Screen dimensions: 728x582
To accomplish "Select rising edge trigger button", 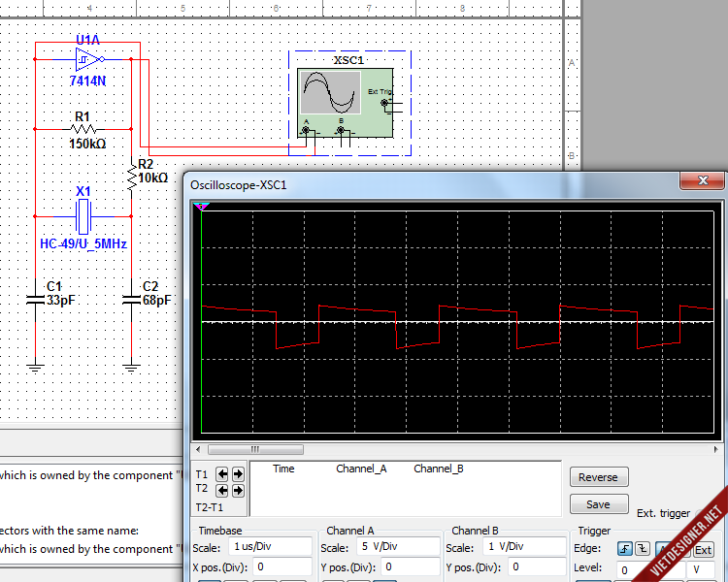I will click(625, 549).
